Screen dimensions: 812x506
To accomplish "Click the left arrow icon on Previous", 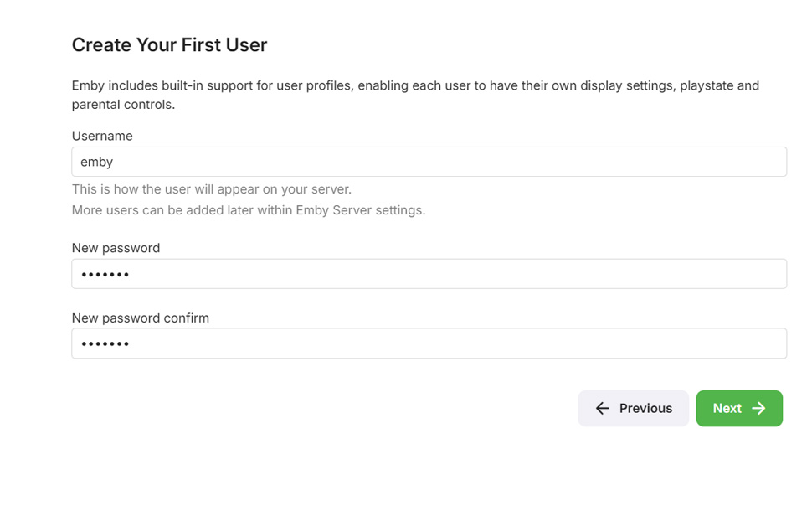I will 602,409.
